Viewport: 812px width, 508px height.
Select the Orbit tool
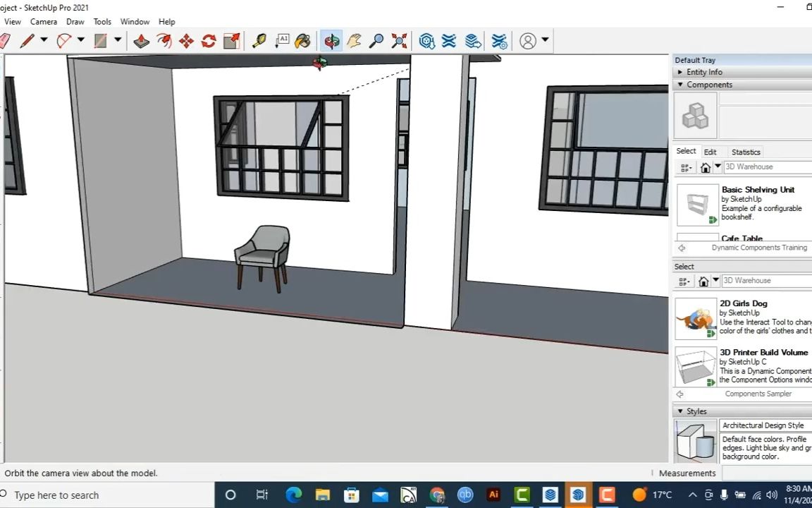tap(331, 41)
